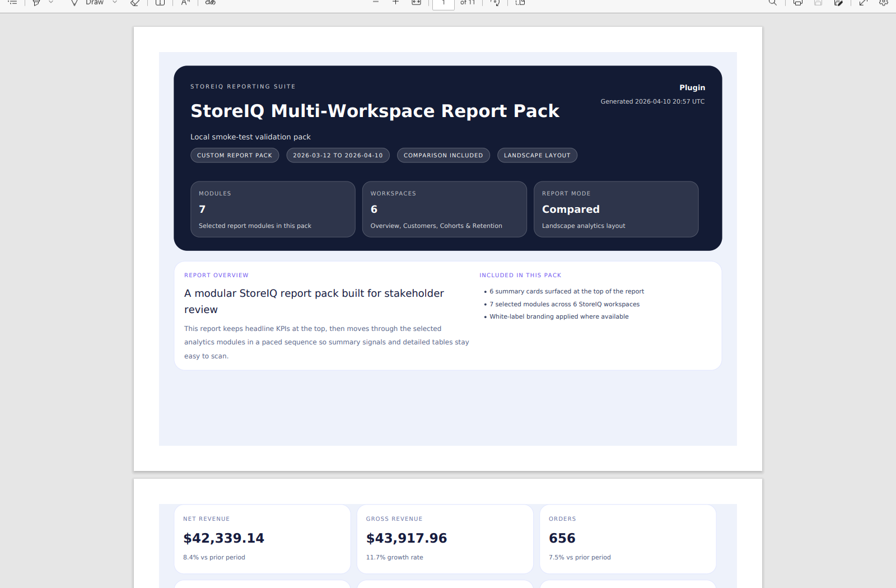Open the page view options
The image size is (896, 588).
pyautogui.click(x=520, y=2)
